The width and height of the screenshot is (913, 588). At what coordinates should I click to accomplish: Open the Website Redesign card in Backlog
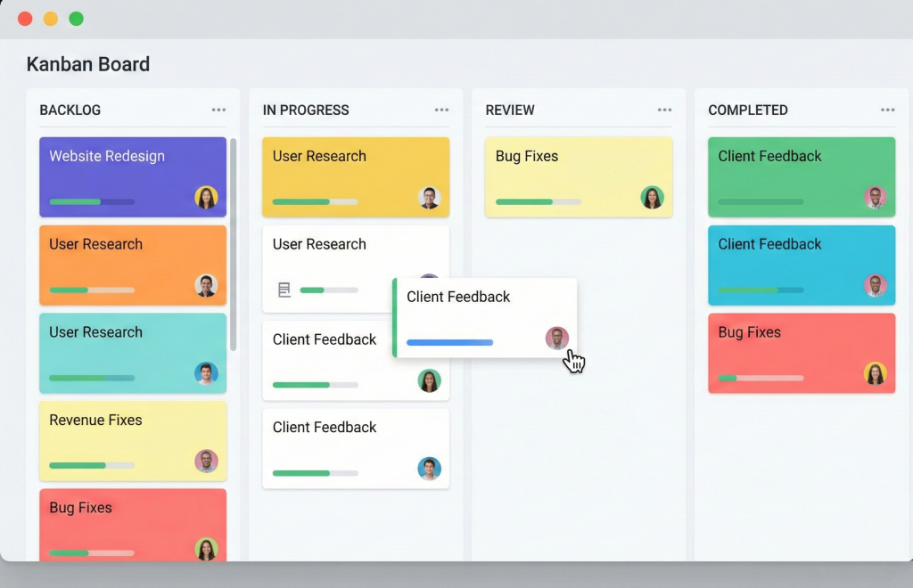(x=132, y=176)
